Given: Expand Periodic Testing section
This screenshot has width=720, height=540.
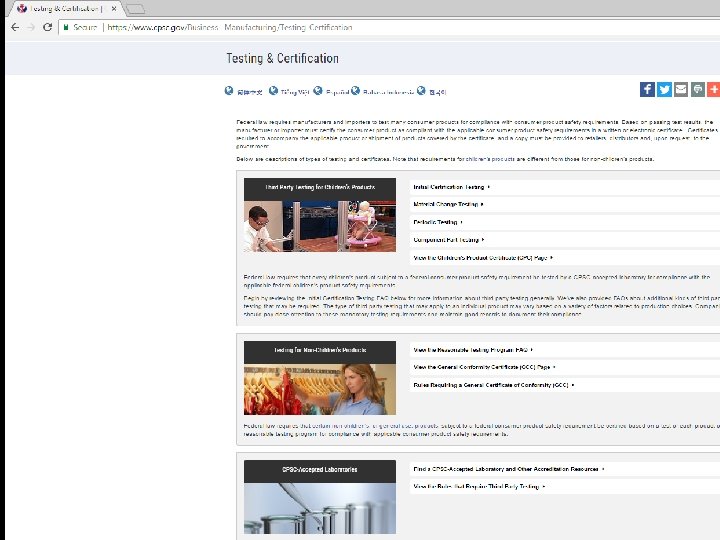Looking at the screenshot, I should [x=565, y=222].
